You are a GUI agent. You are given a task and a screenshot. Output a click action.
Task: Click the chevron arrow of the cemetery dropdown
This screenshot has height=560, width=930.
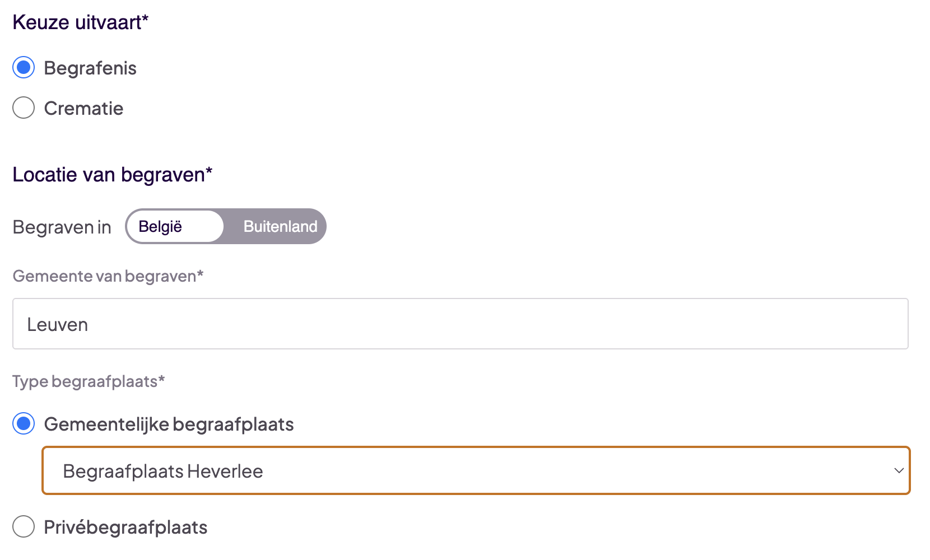coord(899,470)
